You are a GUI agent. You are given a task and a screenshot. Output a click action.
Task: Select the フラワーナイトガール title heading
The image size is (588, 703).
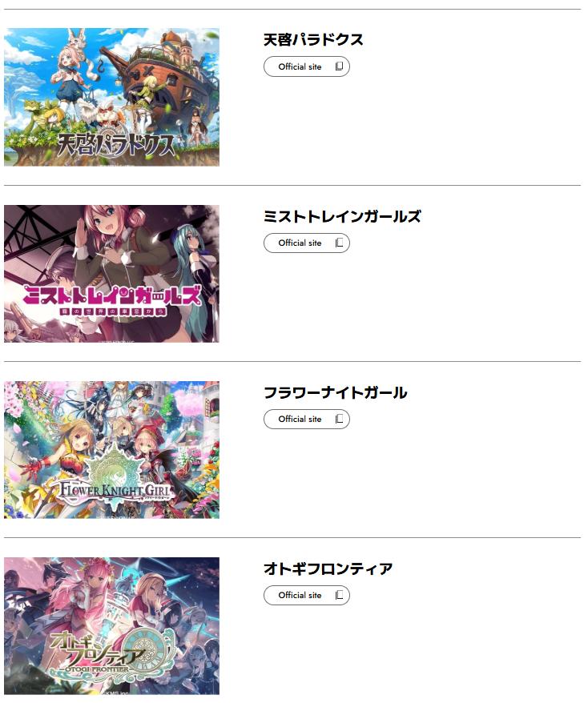pyautogui.click(x=335, y=392)
